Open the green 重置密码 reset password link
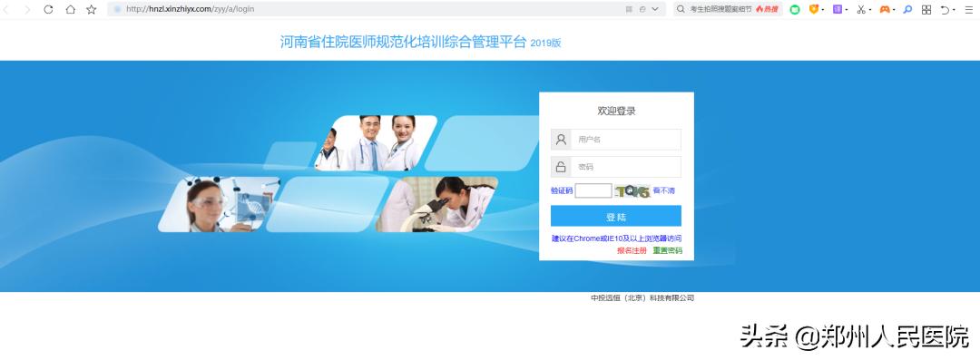 [668, 250]
